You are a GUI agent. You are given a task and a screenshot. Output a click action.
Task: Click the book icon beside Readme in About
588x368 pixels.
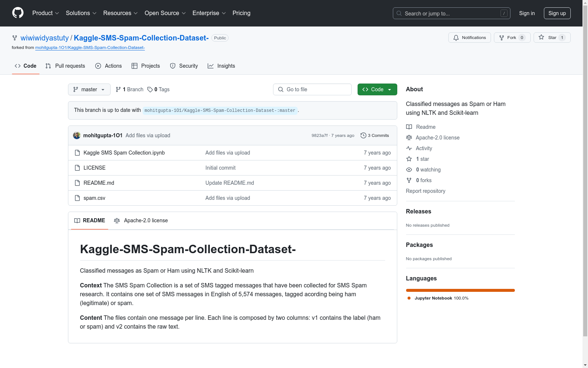coord(409,127)
